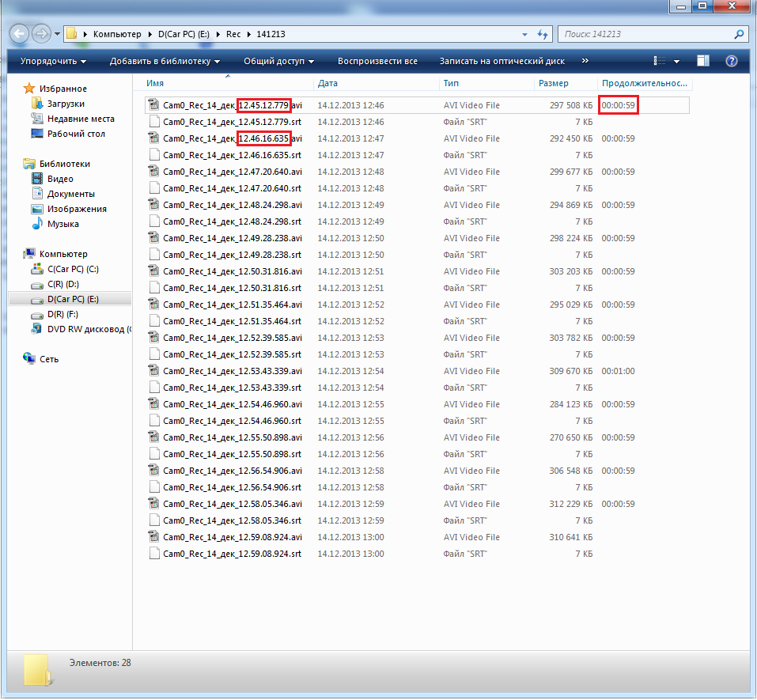Open the address bar history dropdown
The image size is (757, 700).
click(525, 35)
